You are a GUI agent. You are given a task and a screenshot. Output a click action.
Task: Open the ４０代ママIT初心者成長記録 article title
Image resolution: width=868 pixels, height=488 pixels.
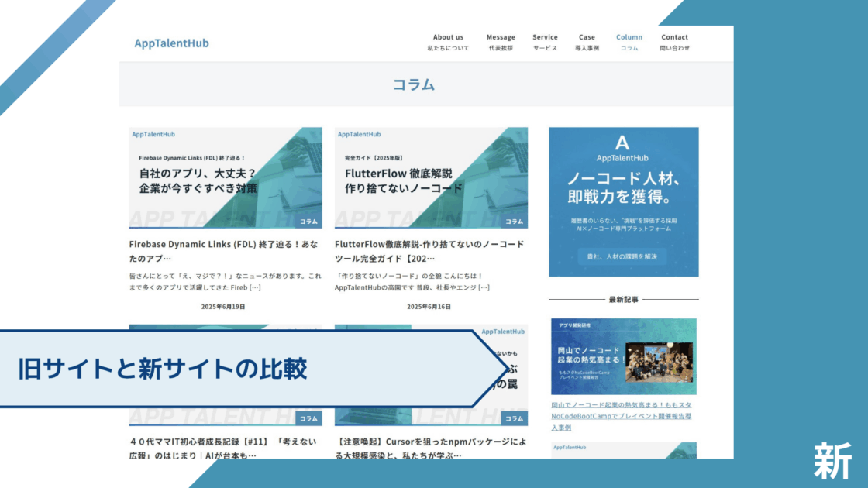pyautogui.click(x=223, y=448)
